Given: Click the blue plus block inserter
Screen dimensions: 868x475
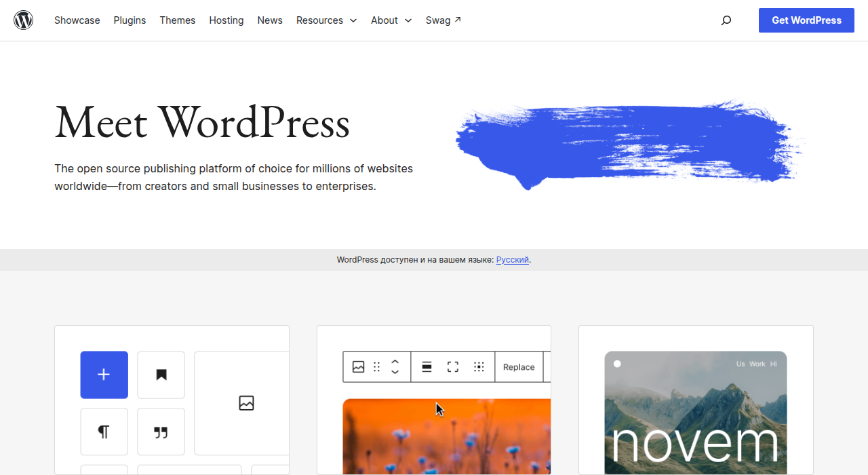Looking at the screenshot, I should [x=104, y=375].
